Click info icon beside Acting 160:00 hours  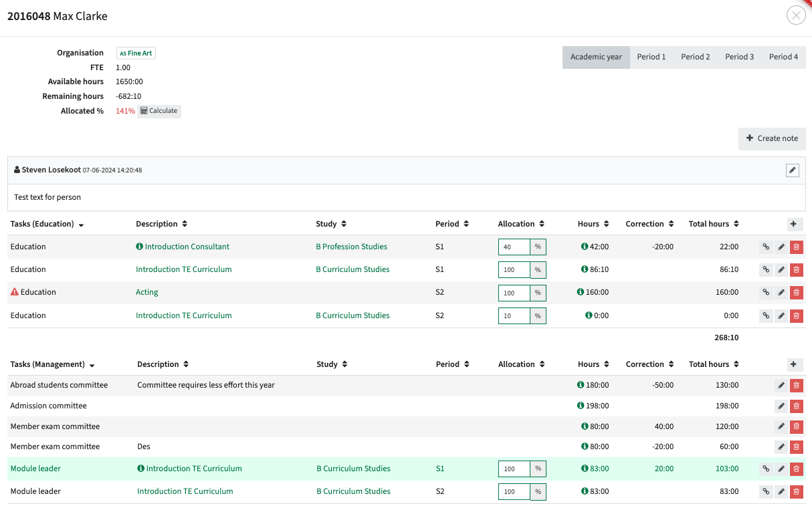pos(580,292)
